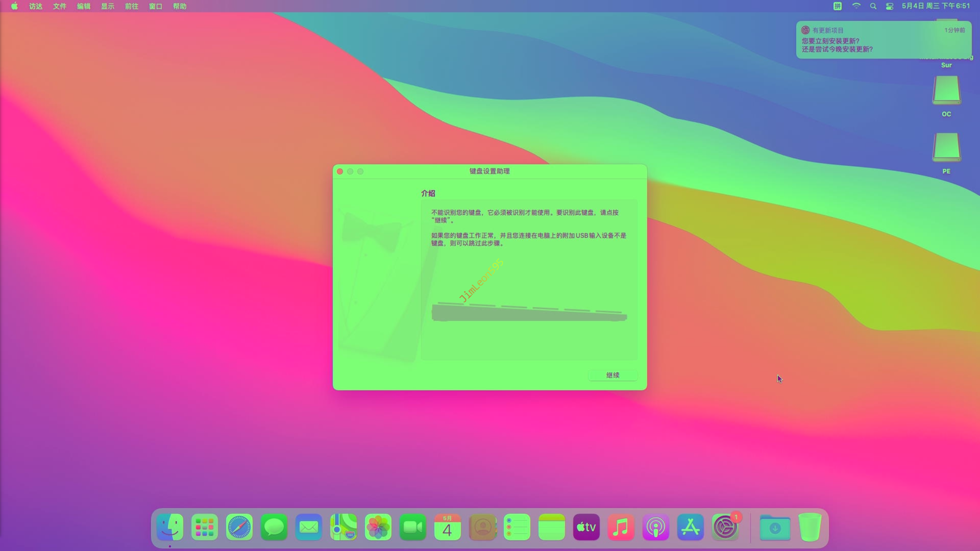Open the Maps app icon
Viewport: 980px width, 551px height.
pyautogui.click(x=343, y=527)
